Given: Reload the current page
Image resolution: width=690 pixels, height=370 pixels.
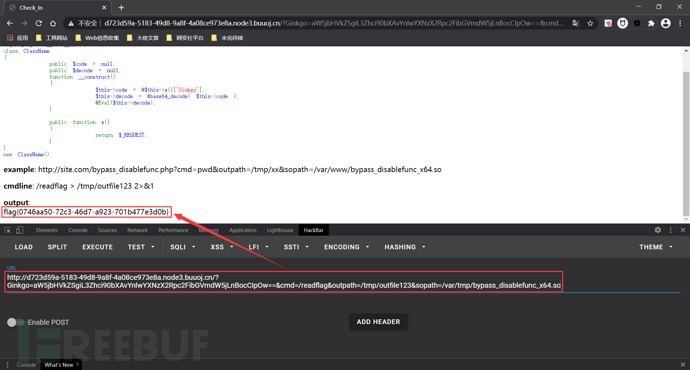Looking at the screenshot, I should [39, 23].
